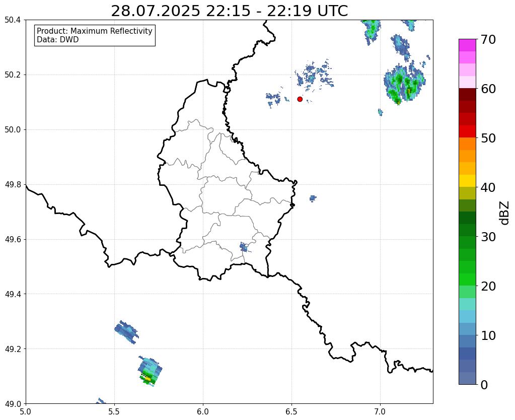Click the red location marker dot
515x420 pixels.
(x=300, y=99)
